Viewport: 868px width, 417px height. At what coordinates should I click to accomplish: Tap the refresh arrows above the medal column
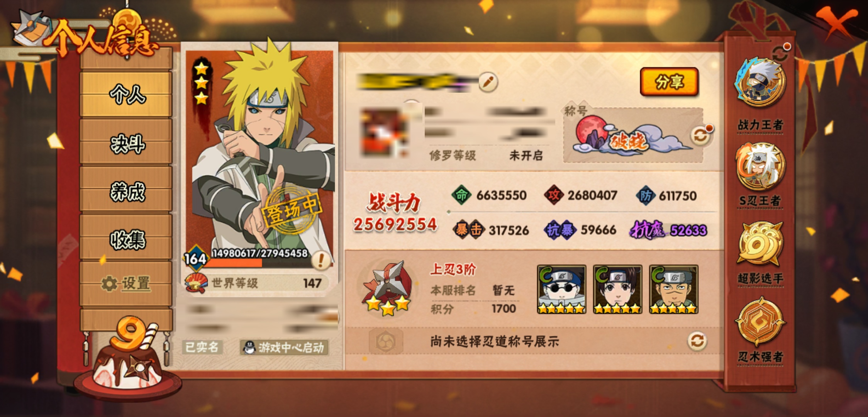(781, 53)
